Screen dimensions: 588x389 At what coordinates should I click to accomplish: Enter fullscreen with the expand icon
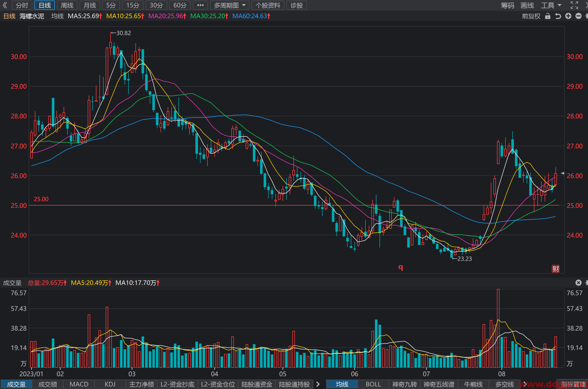click(x=574, y=5)
